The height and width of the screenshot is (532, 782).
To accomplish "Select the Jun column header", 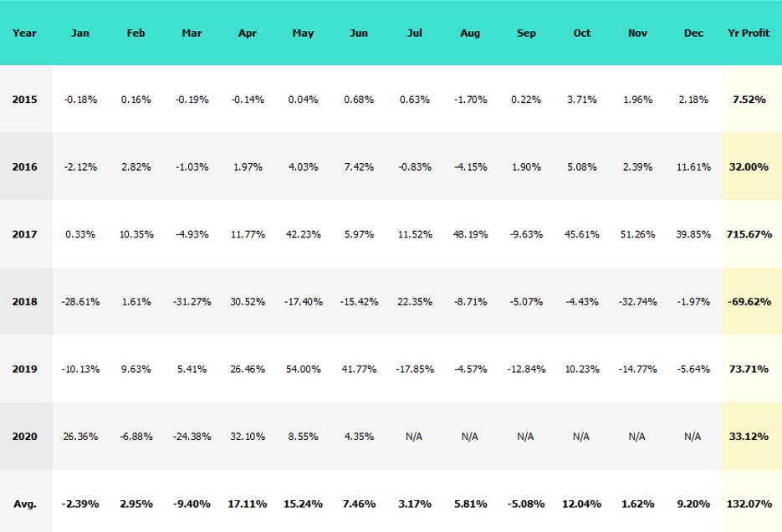I will pos(359,33).
